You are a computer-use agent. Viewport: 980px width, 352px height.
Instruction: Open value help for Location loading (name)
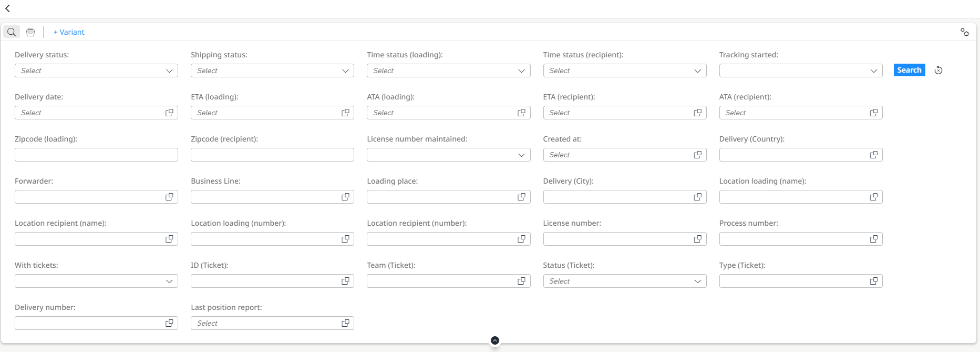(x=874, y=197)
